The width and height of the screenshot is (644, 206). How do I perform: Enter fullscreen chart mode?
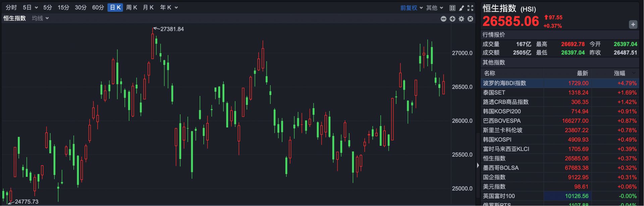[x=470, y=8]
